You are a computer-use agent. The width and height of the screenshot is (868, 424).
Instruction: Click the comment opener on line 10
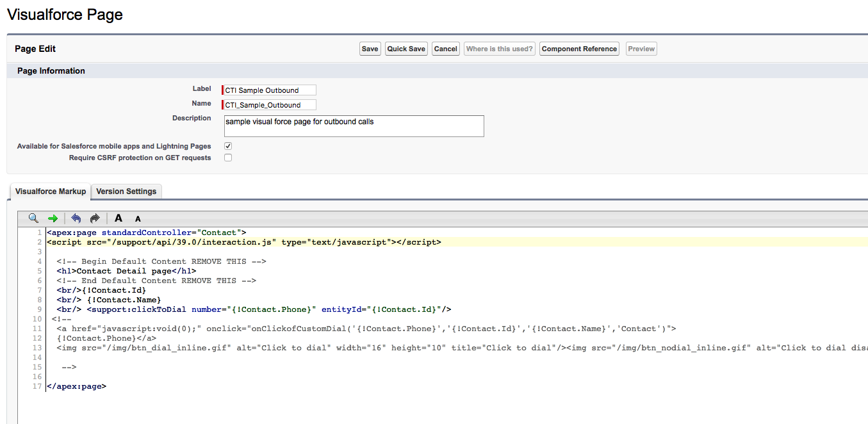[x=61, y=319]
